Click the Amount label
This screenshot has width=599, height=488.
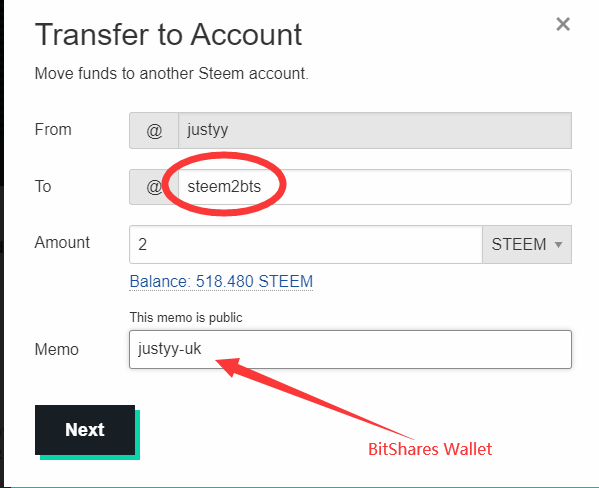62,242
